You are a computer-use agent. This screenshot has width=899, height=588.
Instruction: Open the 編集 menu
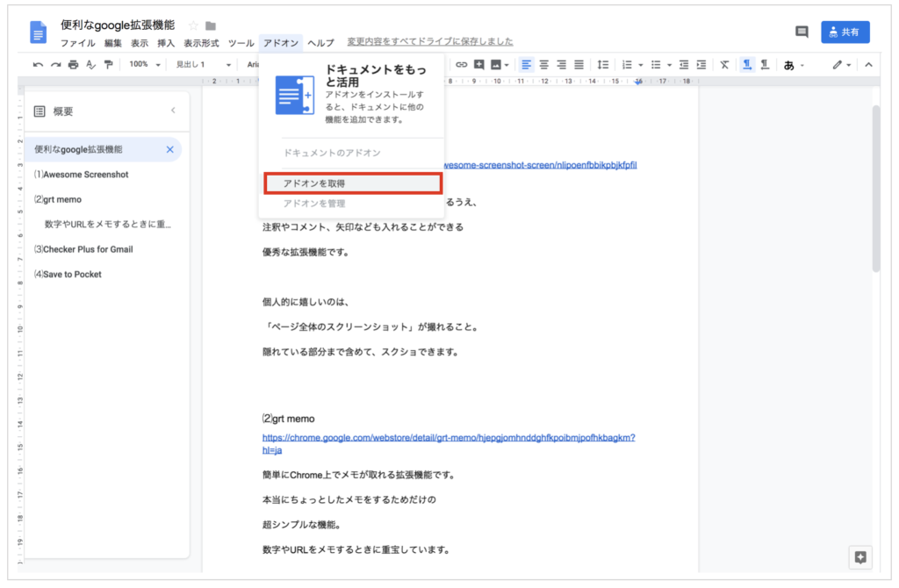[113, 43]
